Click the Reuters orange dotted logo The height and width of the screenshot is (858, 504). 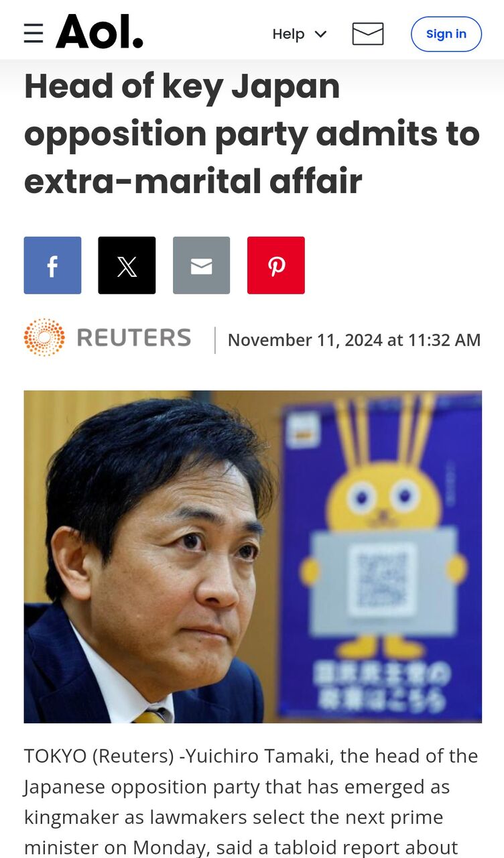(x=44, y=337)
